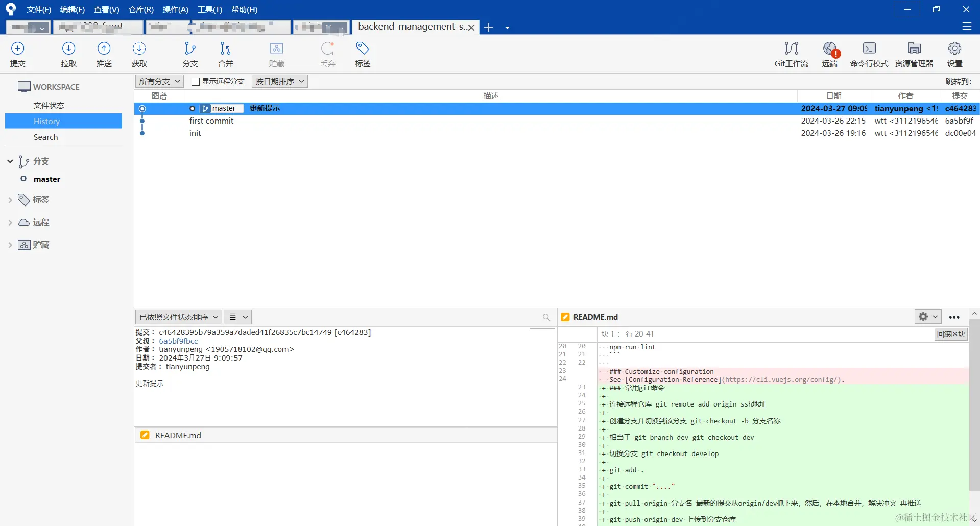Click the search magnifier in commit details

(546, 317)
